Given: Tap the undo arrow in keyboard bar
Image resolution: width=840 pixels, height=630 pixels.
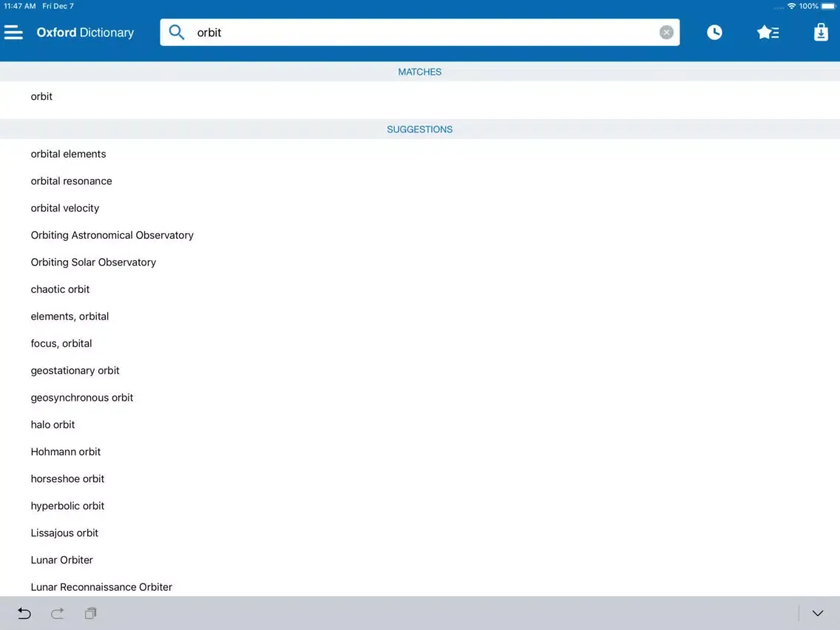Looking at the screenshot, I should tap(24, 613).
